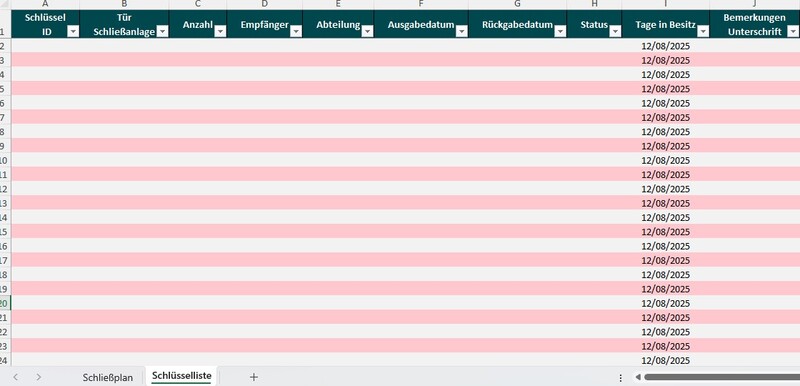This screenshot has height=386, width=800.
Task: Click date cell 12/08/2025 in row 20
Action: [665, 303]
